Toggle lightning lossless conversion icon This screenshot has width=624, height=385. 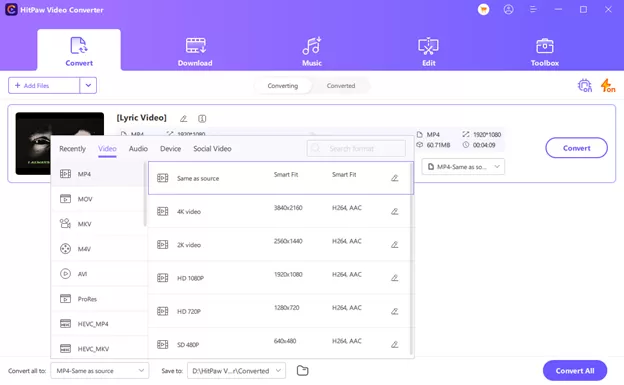[x=607, y=86]
